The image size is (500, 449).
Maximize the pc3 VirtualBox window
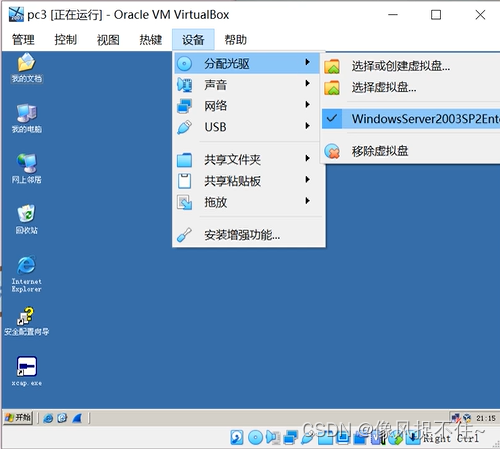[x=436, y=15]
